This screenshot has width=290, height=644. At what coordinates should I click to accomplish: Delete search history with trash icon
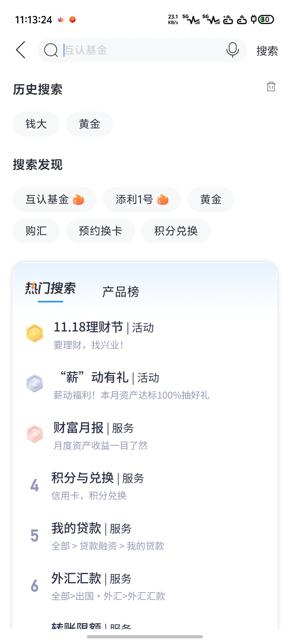271,87
